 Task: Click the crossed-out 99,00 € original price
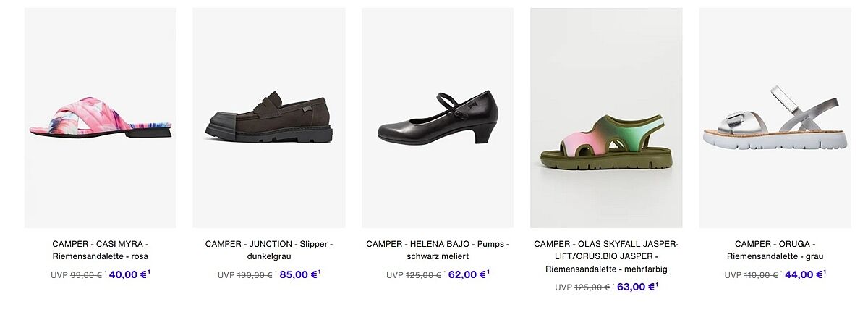(86, 275)
